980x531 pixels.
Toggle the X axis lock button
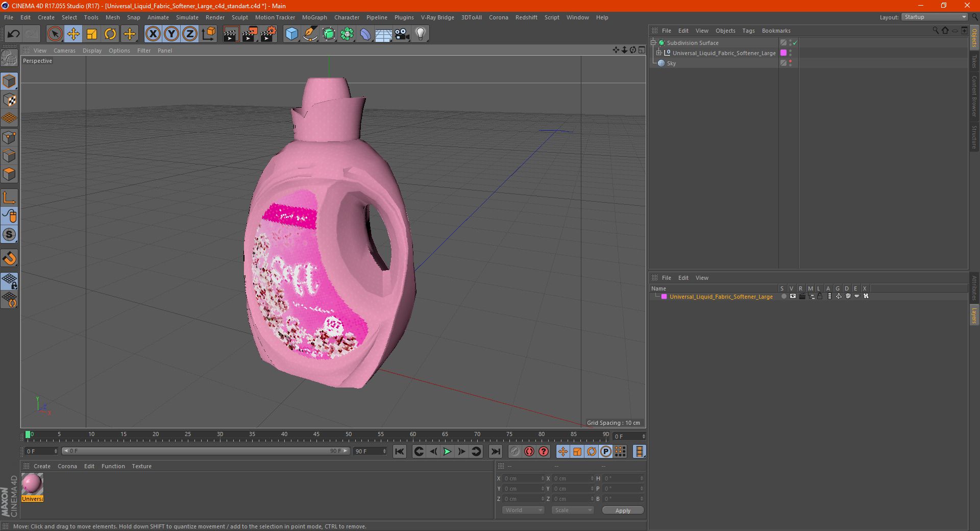click(153, 34)
